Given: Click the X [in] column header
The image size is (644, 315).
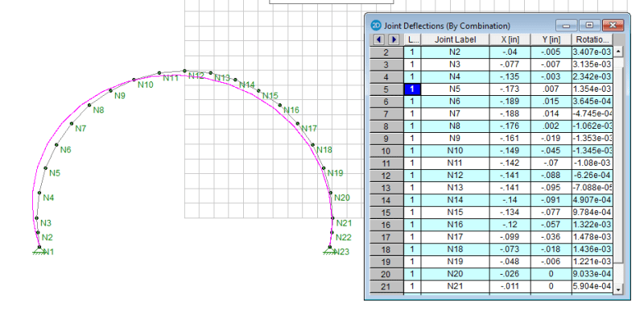Looking at the screenshot, I should click(510, 39).
